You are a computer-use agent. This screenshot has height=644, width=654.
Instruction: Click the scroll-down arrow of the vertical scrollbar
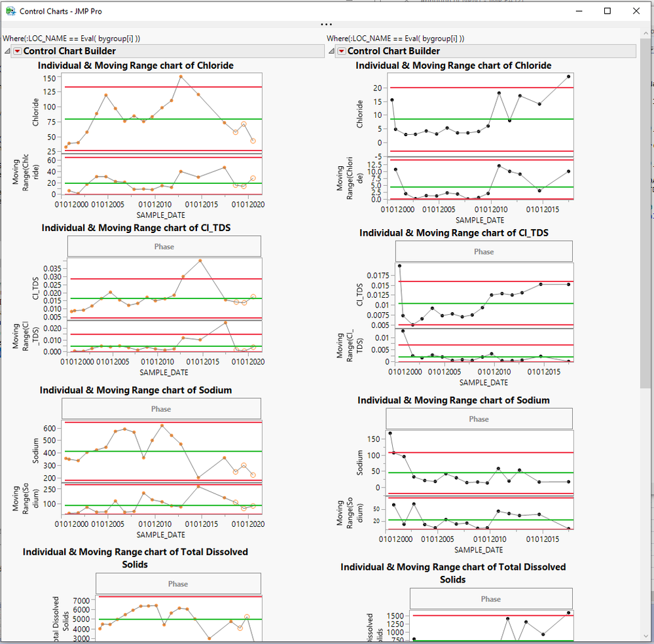(645, 636)
